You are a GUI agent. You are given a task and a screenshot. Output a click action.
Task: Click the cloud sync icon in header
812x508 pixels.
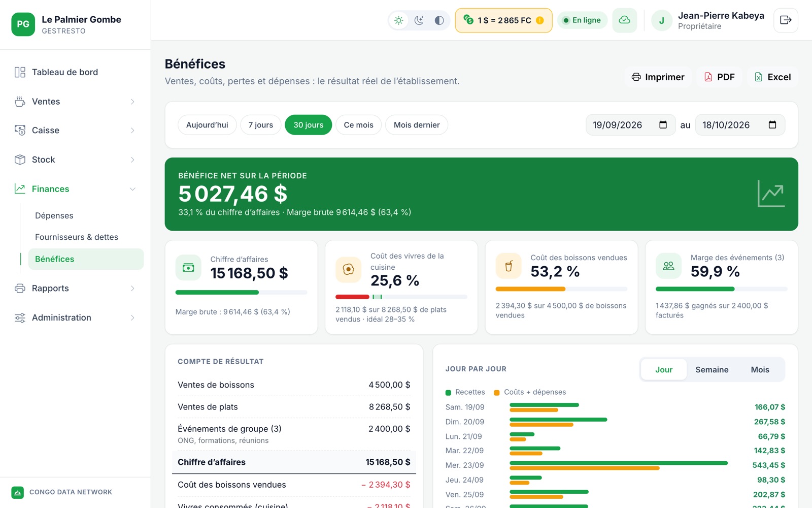[x=625, y=20]
